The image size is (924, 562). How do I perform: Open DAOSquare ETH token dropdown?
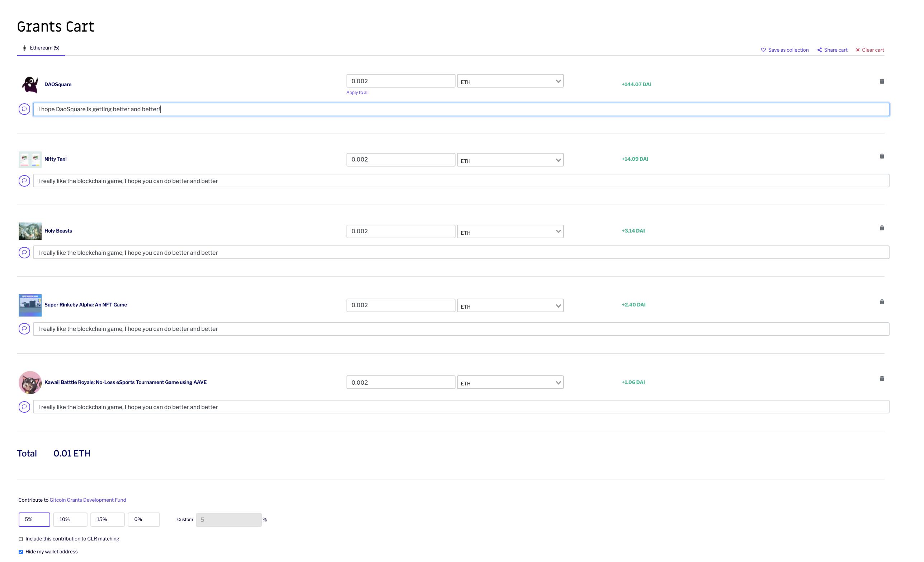[x=510, y=81]
